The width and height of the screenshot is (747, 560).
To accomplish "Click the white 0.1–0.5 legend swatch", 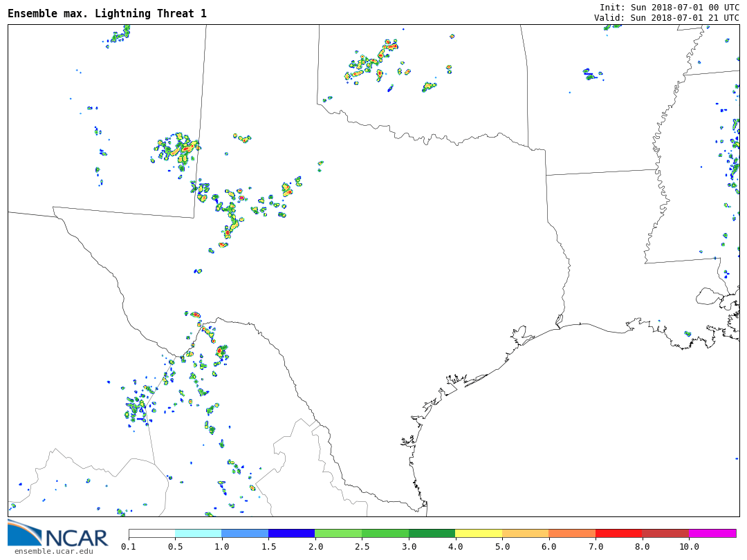I will click(x=151, y=533).
